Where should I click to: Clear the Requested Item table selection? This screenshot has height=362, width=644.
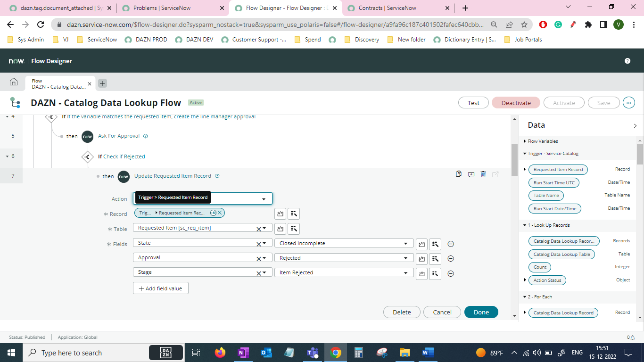point(258,229)
